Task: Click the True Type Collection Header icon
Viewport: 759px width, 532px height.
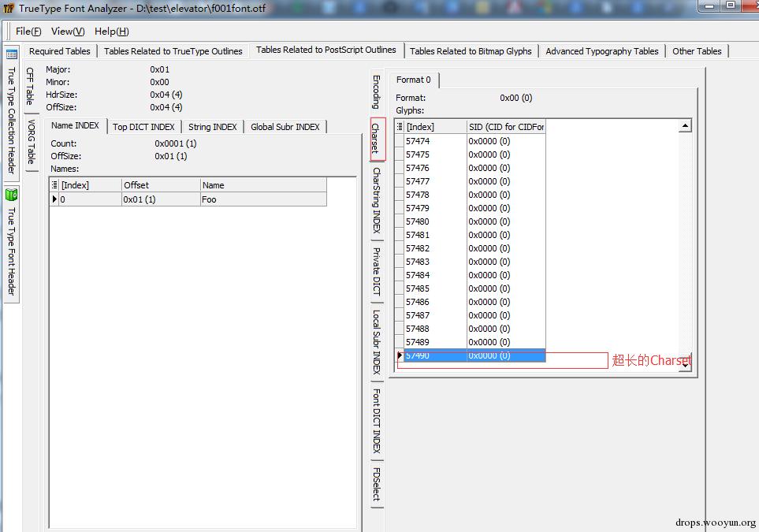Action: (x=12, y=54)
